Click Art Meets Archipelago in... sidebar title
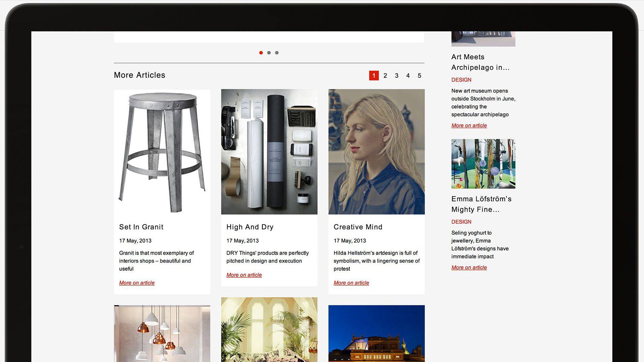Screen dimensions: 644x362 point(481,62)
